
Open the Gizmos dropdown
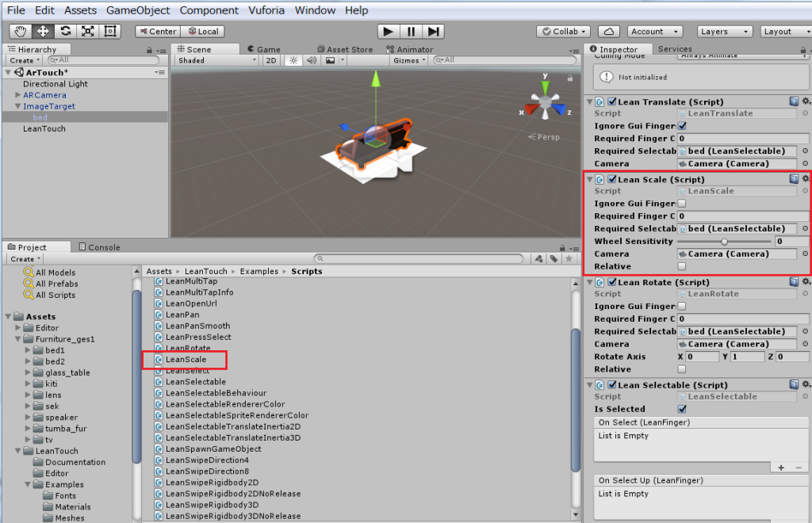click(x=409, y=60)
